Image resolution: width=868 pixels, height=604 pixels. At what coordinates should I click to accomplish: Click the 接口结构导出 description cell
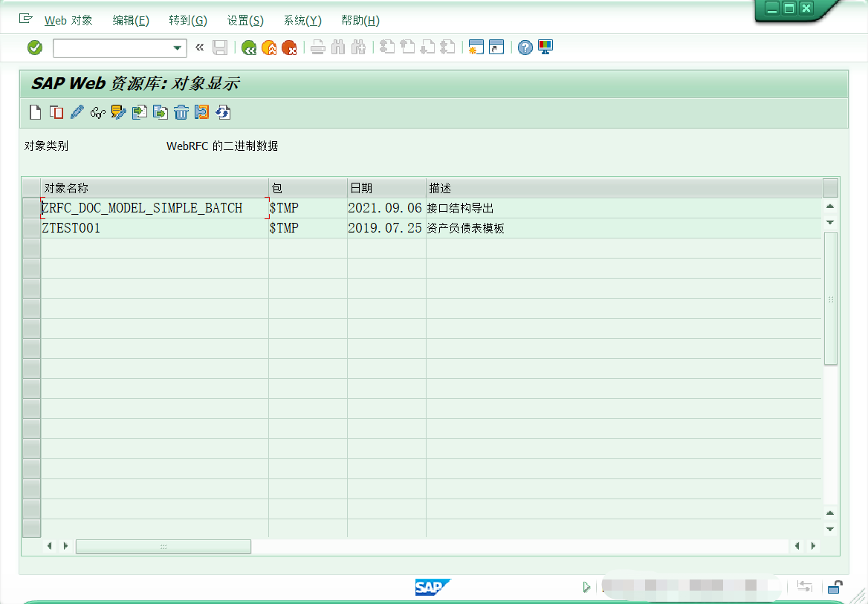624,208
